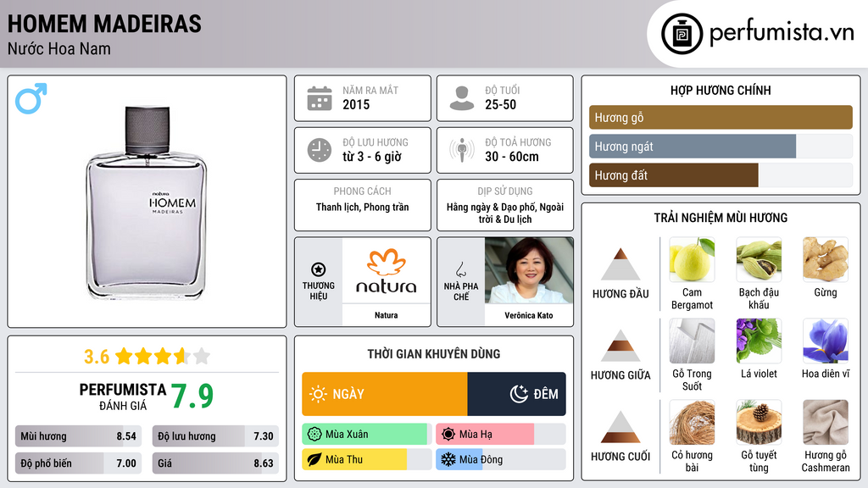Click the THỜI GIAN KHUYÊN DÙNG heading

click(434, 354)
